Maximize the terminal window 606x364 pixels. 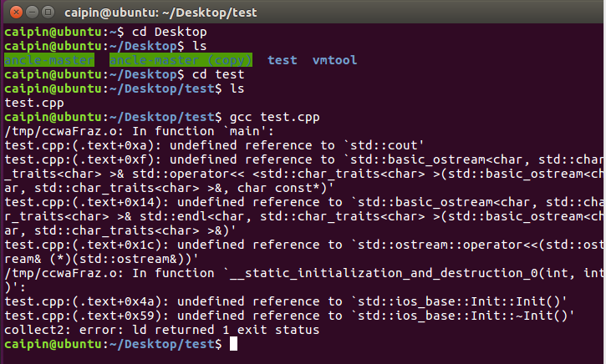(x=48, y=13)
